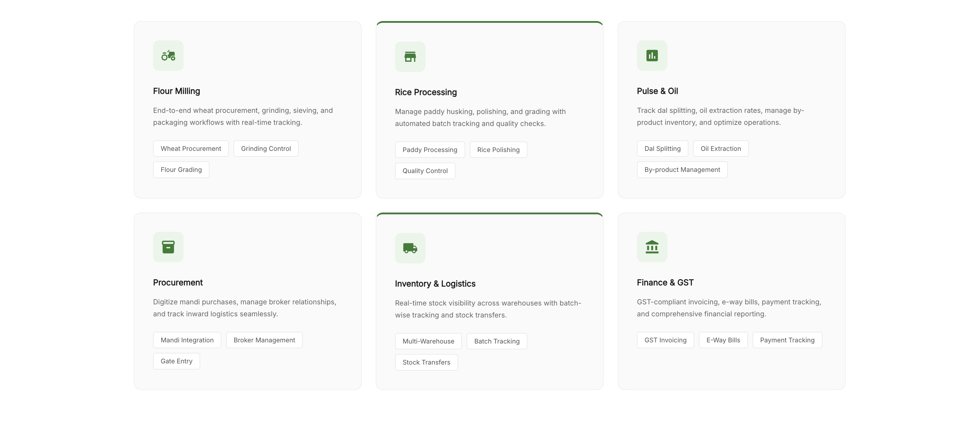Viewport: 980px width, 428px height.
Task: Open the Finance & GST card heading
Action: [665, 282]
